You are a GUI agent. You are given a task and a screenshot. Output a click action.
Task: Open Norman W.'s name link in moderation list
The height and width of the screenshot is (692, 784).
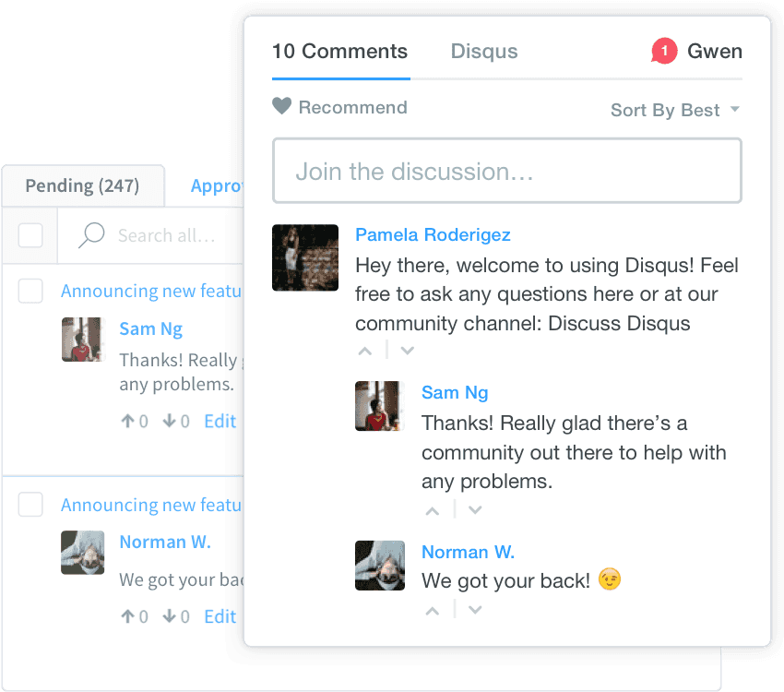point(165,542)
